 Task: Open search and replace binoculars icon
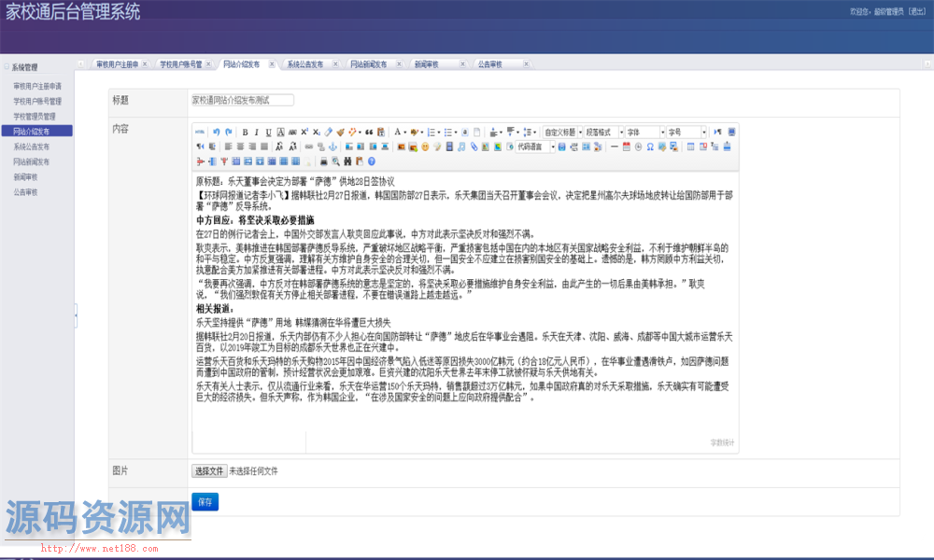pyautogui.click(x=347, y=161)
